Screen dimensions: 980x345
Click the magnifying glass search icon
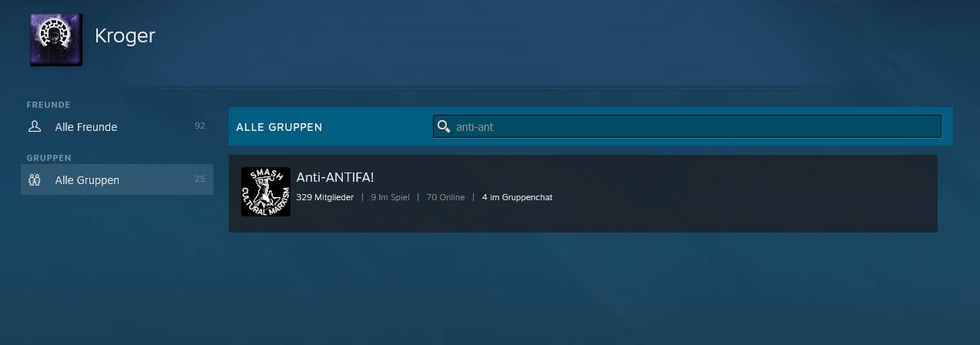[444, 126]
